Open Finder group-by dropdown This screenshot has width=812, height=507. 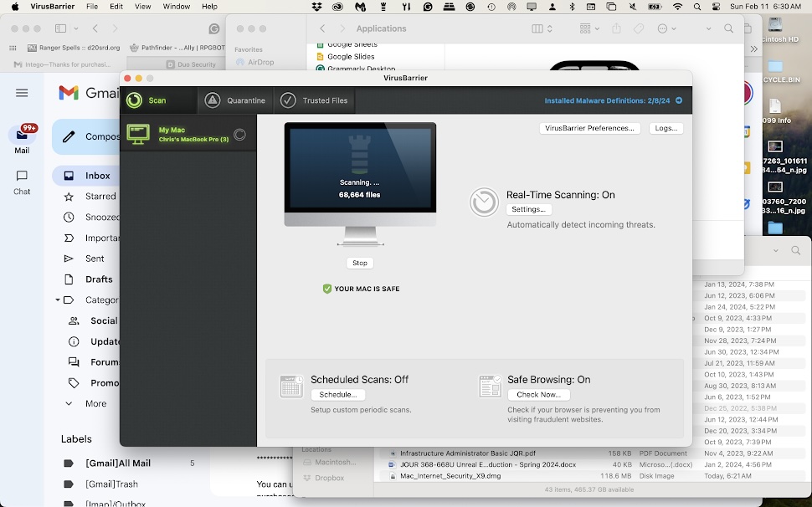click(589, 29)
